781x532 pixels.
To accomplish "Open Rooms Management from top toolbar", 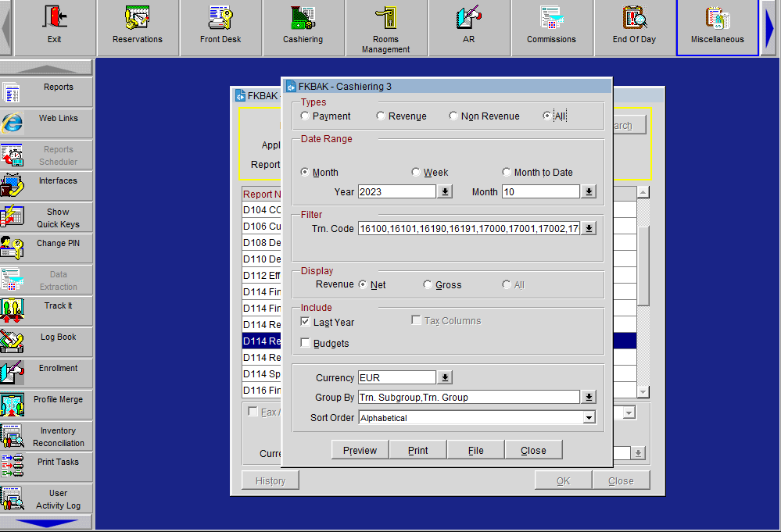I will point(385,28).
